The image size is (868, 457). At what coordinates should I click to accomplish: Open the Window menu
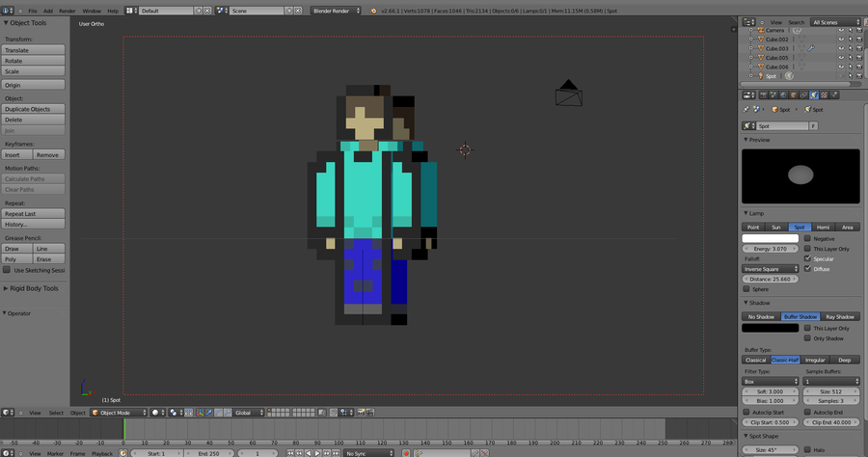[92, 11]
